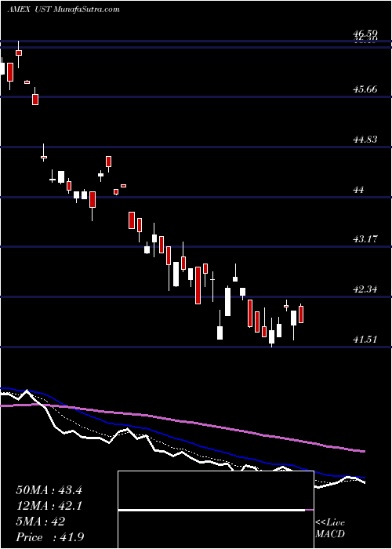Click the 44.83 price level label
Viewport: 392px width, 549px height.
[x=365, y=140]
